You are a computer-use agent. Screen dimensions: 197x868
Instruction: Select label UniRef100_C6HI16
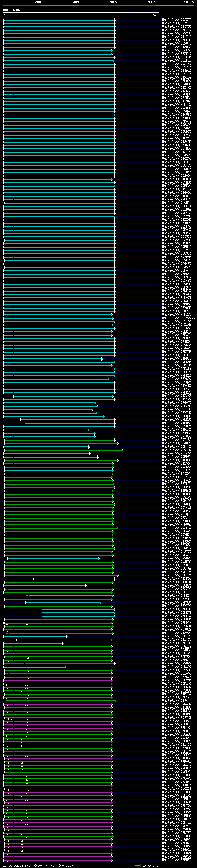pos(177,822)
